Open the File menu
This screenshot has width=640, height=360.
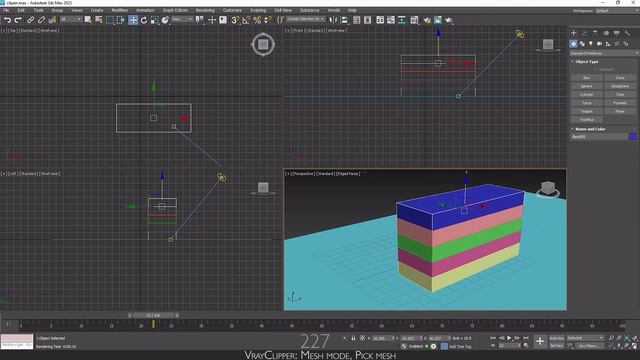pyautogui.click(x=6, y=10)
